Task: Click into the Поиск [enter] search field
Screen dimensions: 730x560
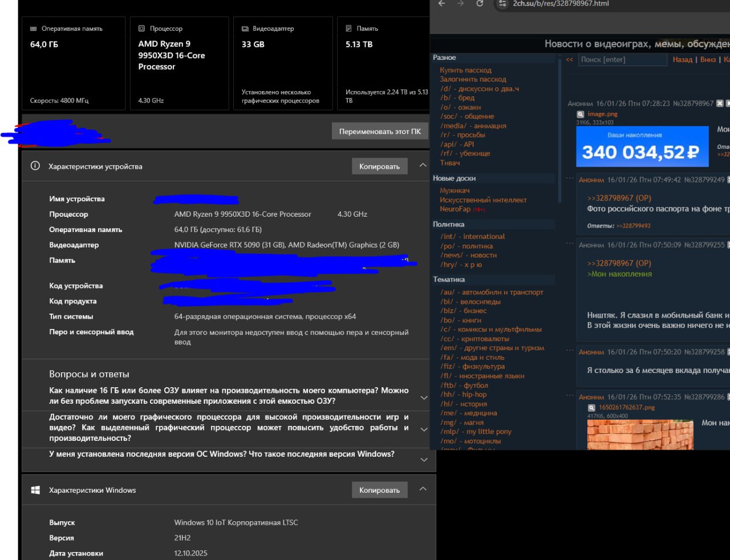Action: [x=623, y=59]
